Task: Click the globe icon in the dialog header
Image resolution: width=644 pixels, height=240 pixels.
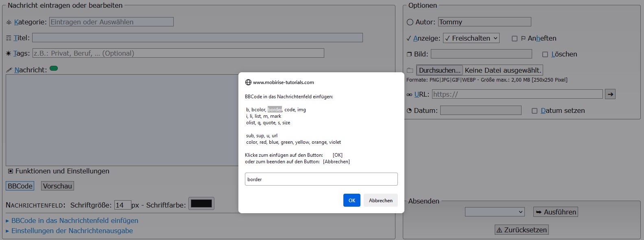Action: point(248,82)
